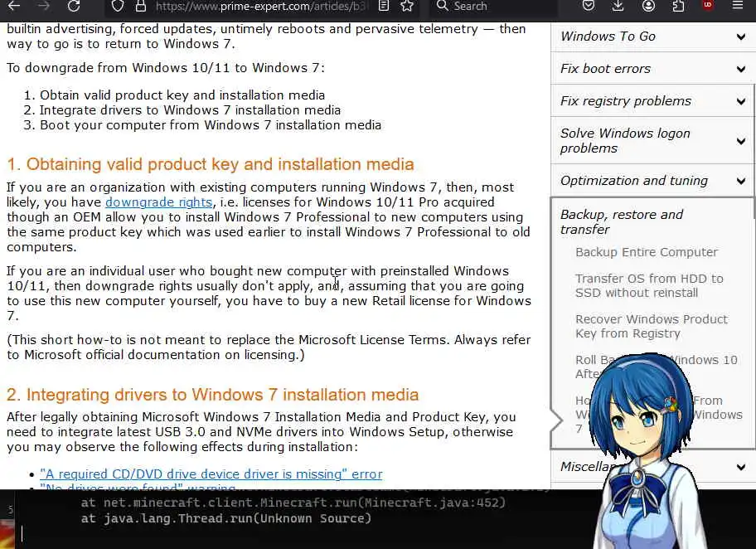Click into the browser Search box

[x=494, y=7]
